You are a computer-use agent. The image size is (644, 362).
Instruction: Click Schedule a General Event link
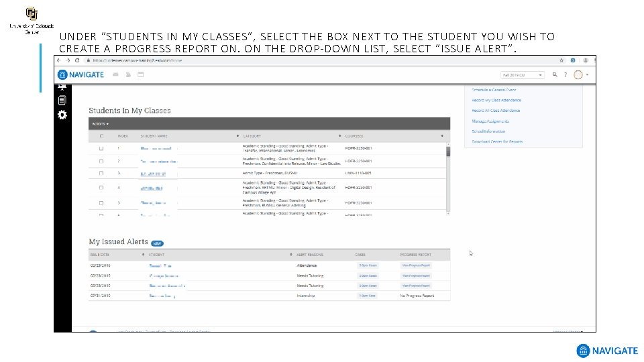pos(494,90)
